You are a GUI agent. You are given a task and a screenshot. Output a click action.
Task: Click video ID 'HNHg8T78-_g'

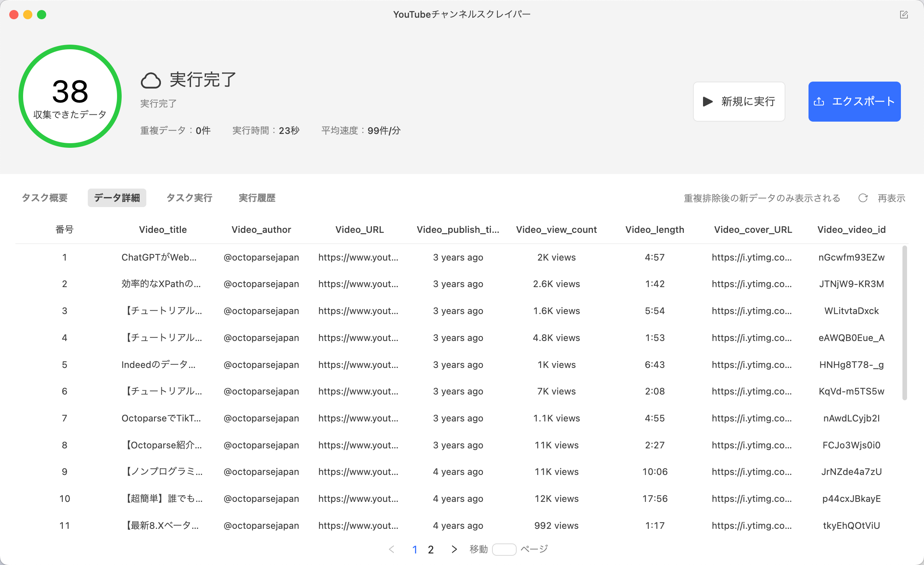click(852, 364)
